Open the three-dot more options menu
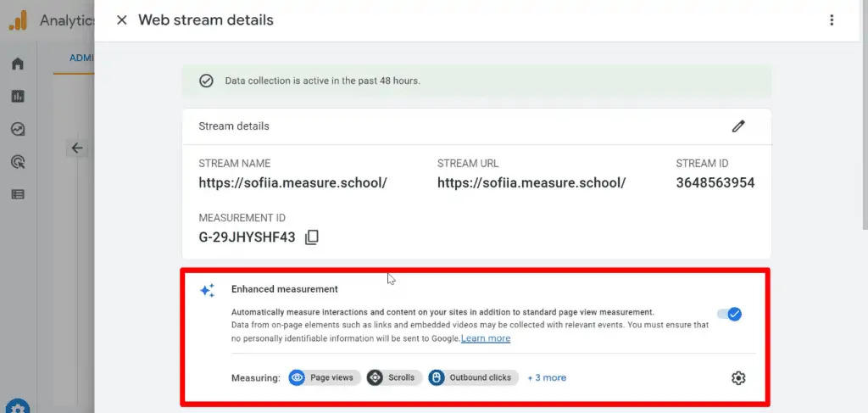The height and width of the screenshot is (413, 868). coord(832,20)
